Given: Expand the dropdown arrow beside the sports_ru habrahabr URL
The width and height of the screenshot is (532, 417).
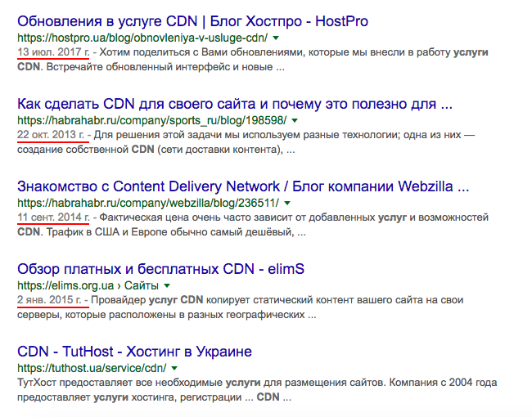Looking at the screenshot, I should pos(294,120).
